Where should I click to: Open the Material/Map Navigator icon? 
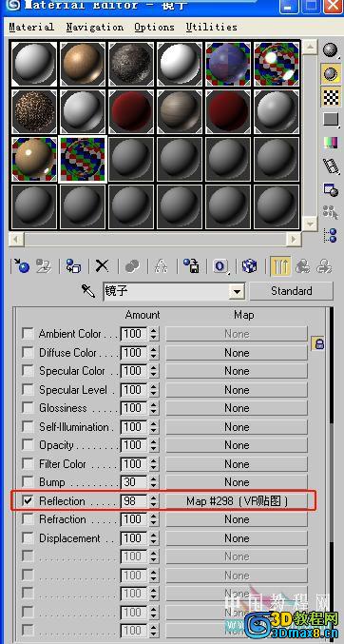pyautogui.click(x=331, y=235)
